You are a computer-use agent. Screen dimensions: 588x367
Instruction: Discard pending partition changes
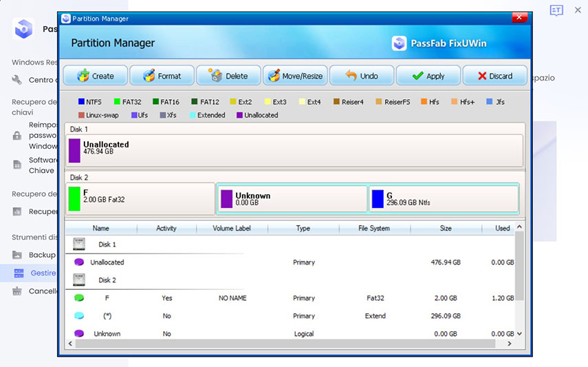[x=494, y=76]
